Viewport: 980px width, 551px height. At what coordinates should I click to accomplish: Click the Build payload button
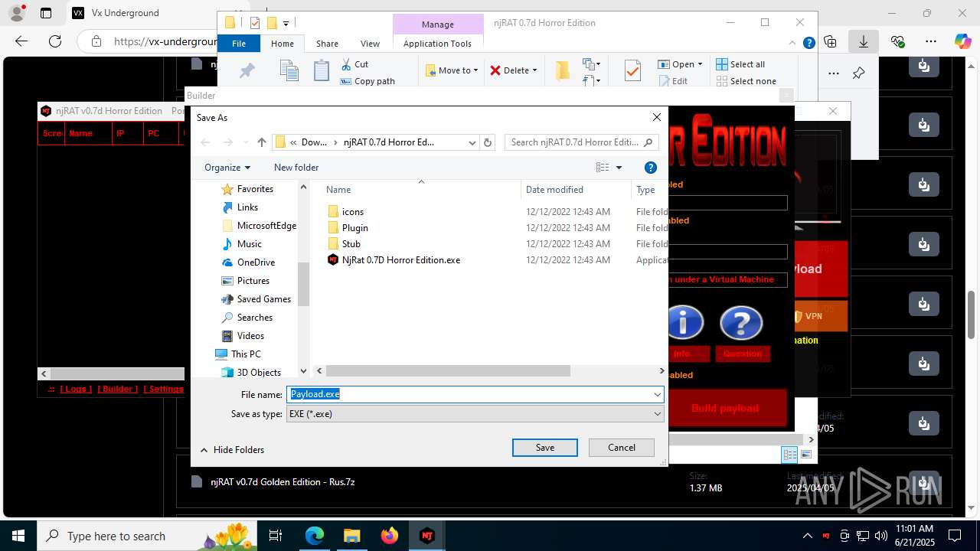pyautogui.click(x=725, y=408)
